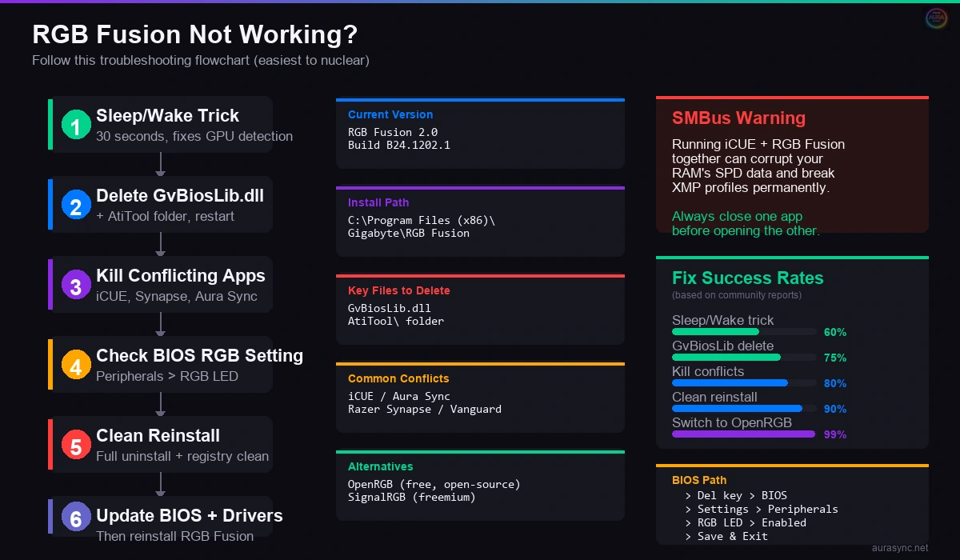Switch to the Alternatives panel

(x=480, y=484)
